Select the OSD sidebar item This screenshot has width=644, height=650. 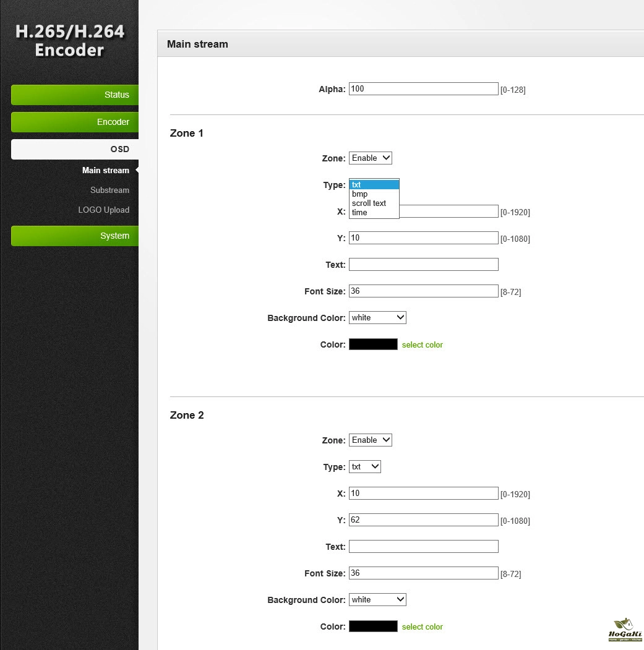click(x=74, y=149)
